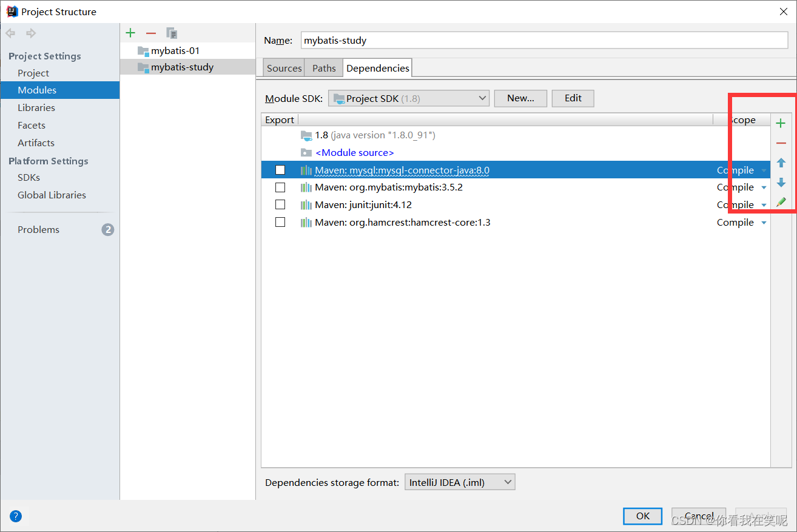797x532 pixels.
Task: Check export box for junit:junit:4.12
Action: [x=280, y=205]
